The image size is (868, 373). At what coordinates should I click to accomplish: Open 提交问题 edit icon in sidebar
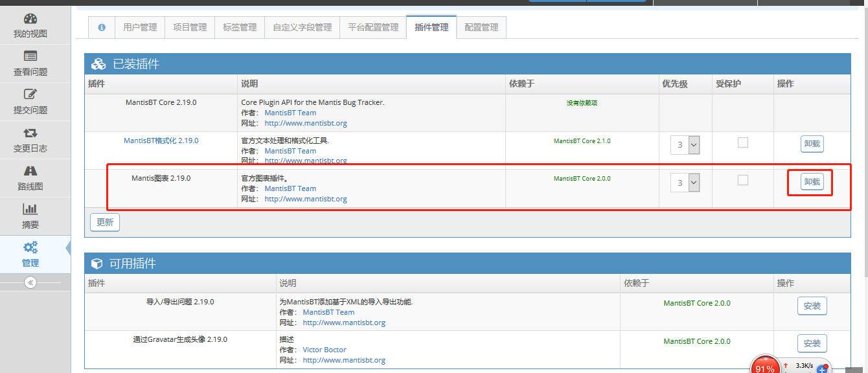(30, 95)
